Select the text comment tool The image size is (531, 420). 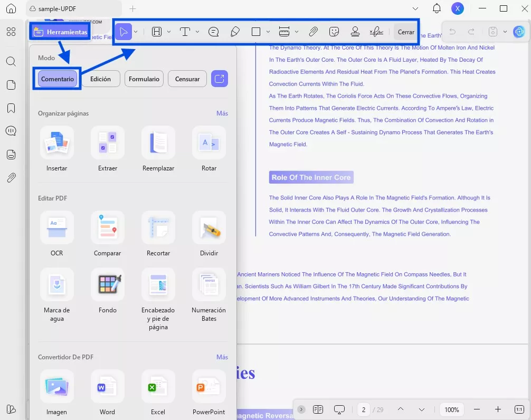(x=185, y=32)
